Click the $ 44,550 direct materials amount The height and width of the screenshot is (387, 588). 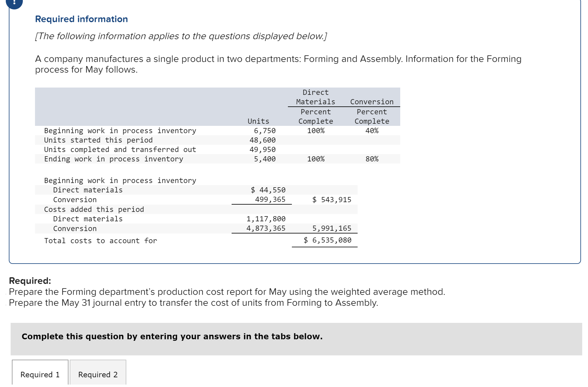pyautogui.click(x=268, y=190)
